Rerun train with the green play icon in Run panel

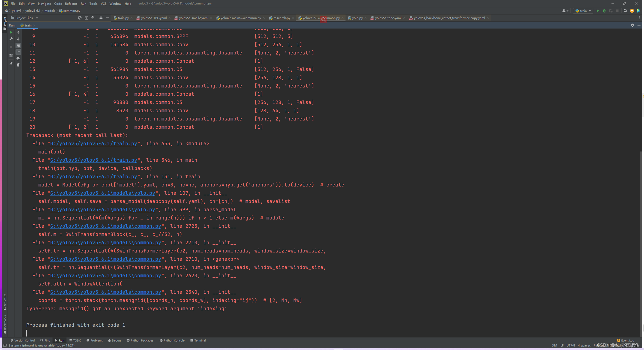(11, 32)
